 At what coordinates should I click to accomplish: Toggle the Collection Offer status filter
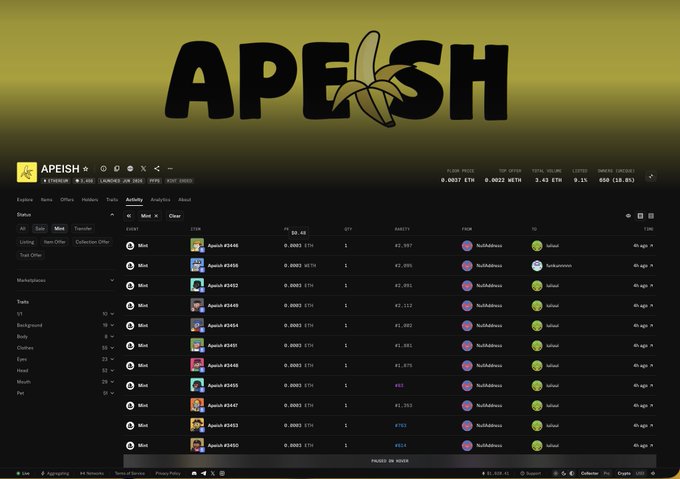92,242
